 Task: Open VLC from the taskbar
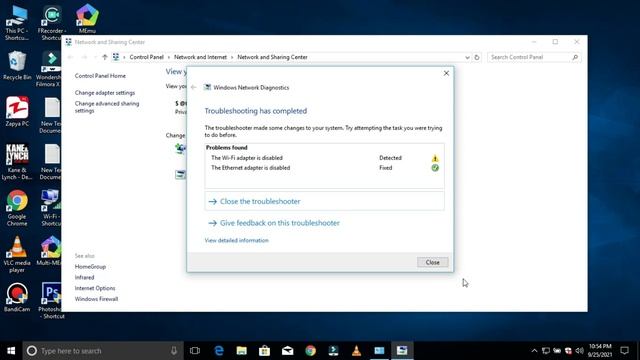(x=356, y=351)
